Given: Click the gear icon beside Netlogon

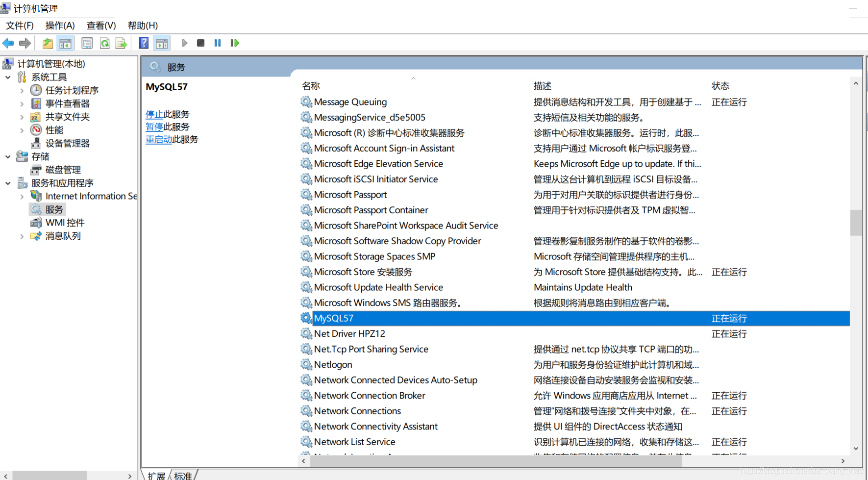Looking at the screenshot, I should point(306,365).
